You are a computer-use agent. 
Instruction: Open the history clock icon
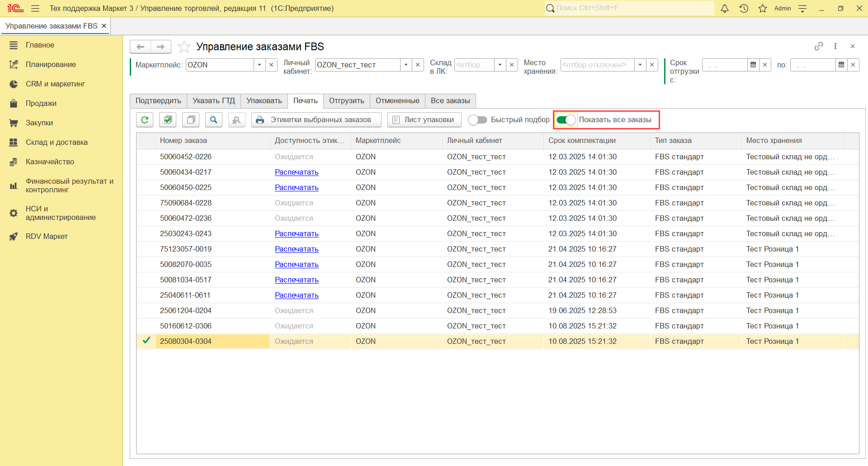[744, 9]
